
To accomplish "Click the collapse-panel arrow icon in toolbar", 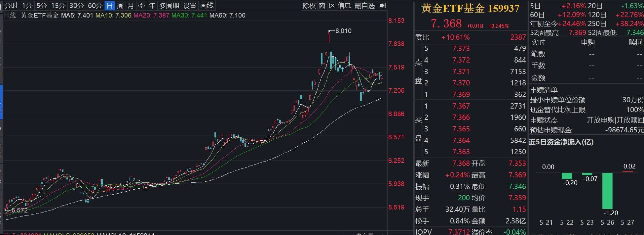I will coord(382,6).
